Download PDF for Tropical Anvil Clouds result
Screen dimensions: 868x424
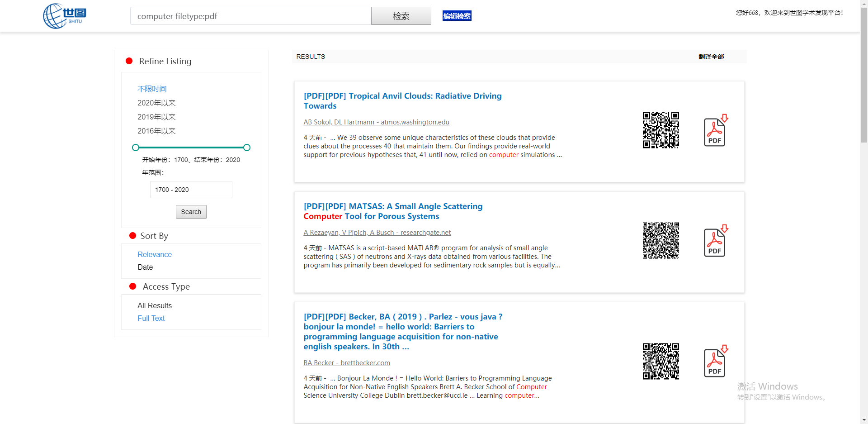(715, 131)
